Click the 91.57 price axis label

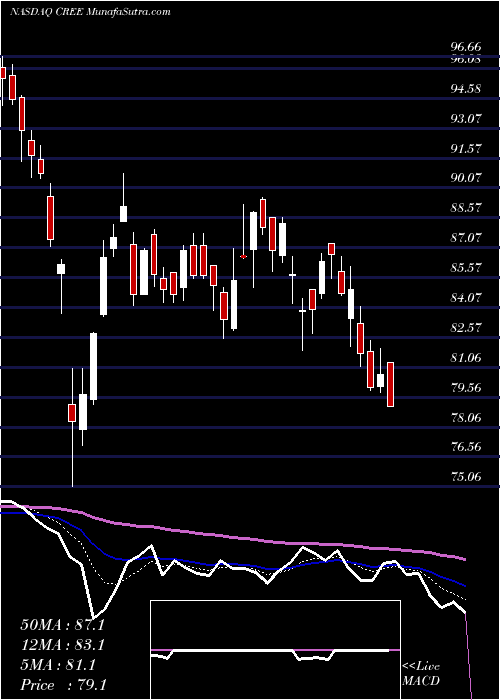click(465, 149)
